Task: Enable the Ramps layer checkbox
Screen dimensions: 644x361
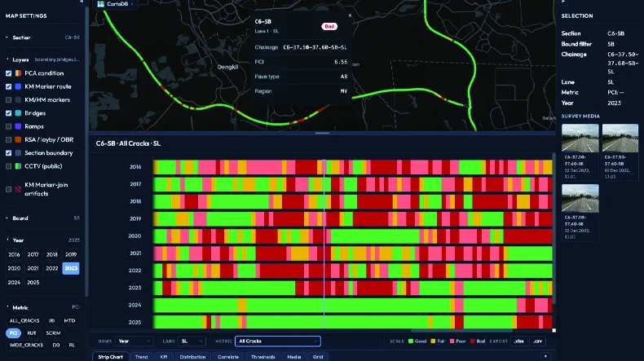Action: pos(9,126)
